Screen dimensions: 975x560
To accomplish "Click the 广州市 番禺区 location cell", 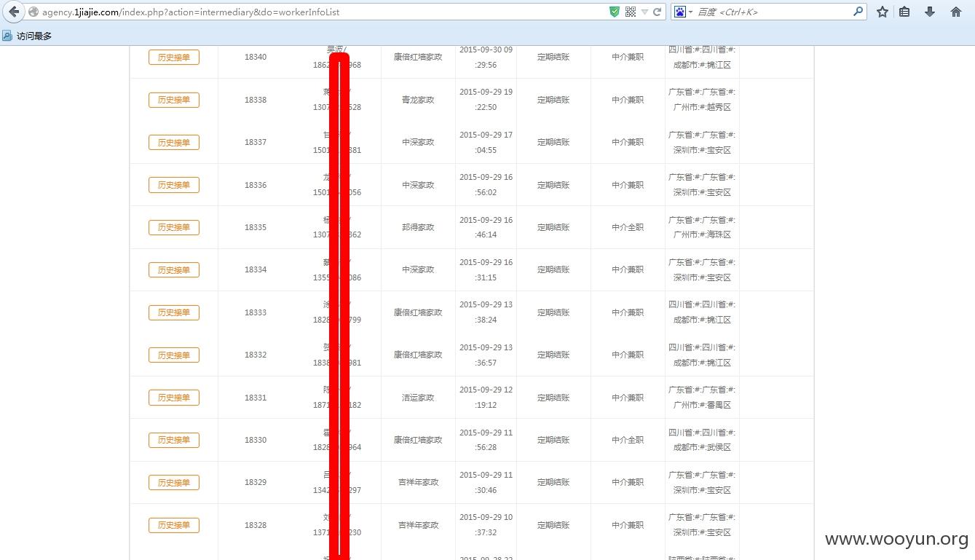I will 702,398.
